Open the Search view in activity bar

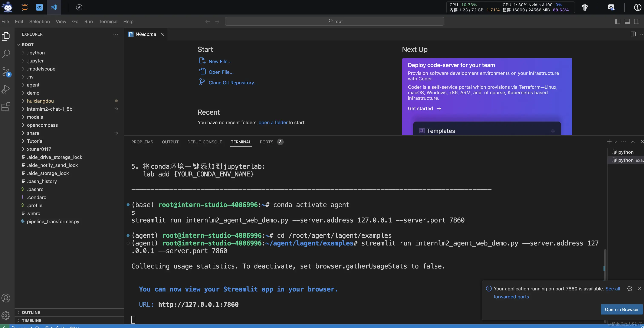click(6, 53)
